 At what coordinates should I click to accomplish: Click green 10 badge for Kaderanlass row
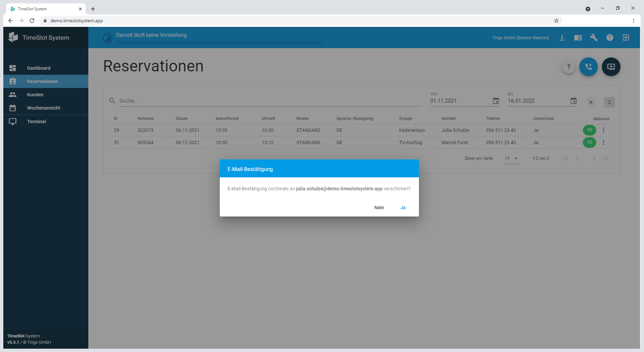pos(589,130)
